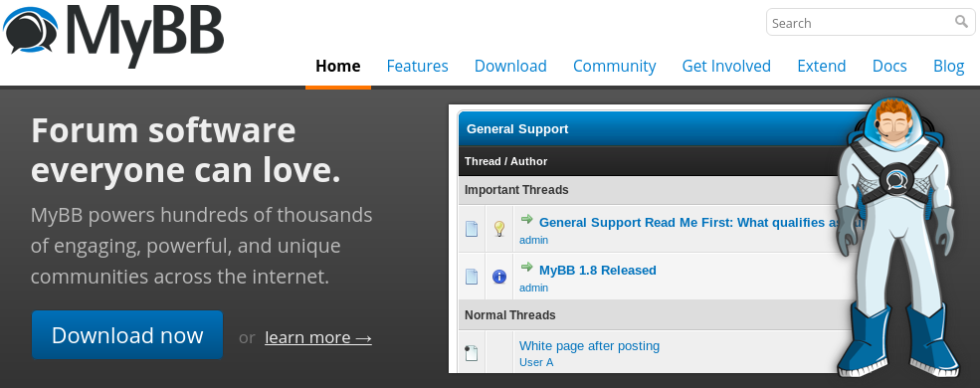Viewport: 980px width, 388px height.
Task: Click the document icon in MyBB 1.8 Released row
Action: tap(472, 277)
